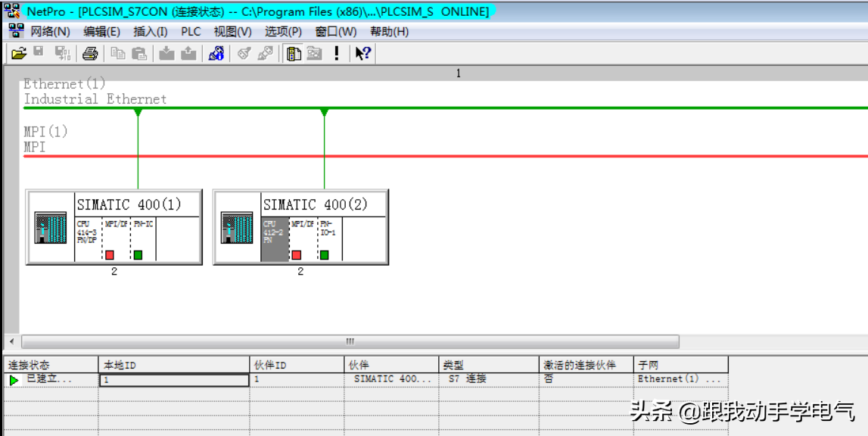Image resolution: width=868 pixels, height=436 pixels.
Task: Select the red MPI/DP interface square of SIMATIC 400(1)
Action: coord(110,255)
